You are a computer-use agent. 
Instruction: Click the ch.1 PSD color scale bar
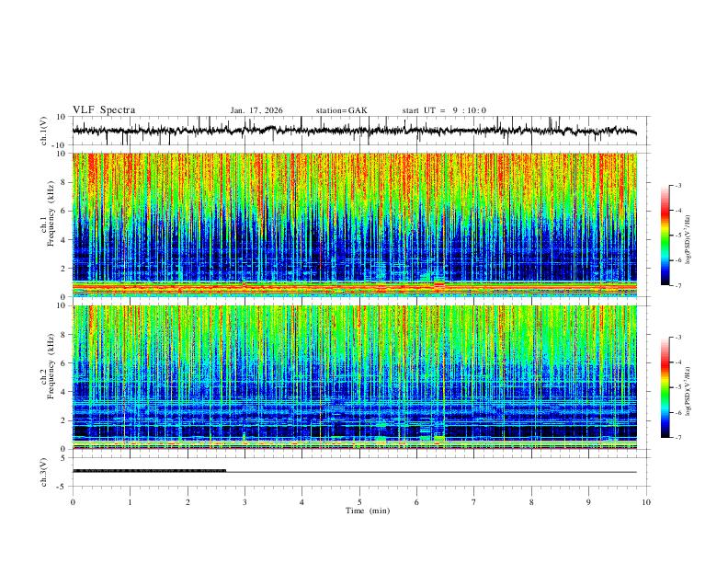click(x=665, y=236)
